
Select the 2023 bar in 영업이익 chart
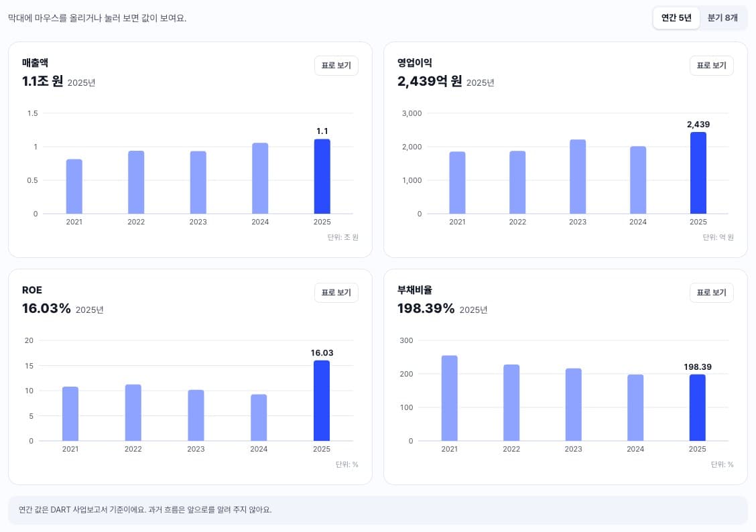coord(578,176)
